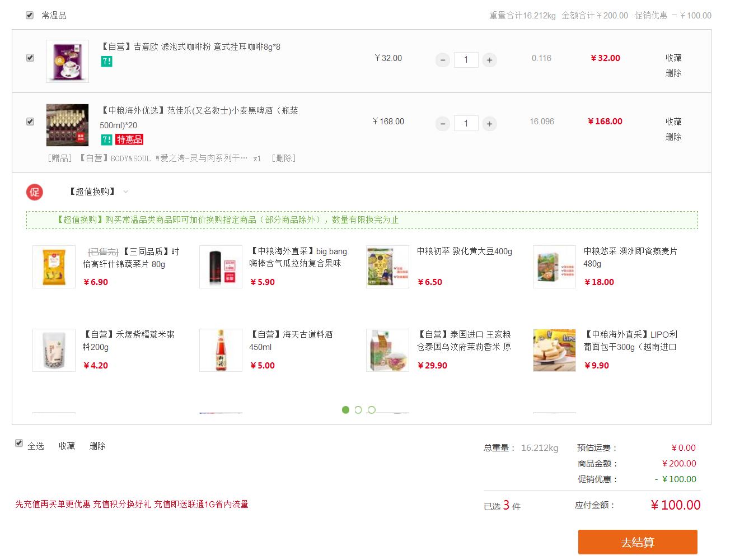Delete 范佳乐 beer from cart
Image resolution: width=735 pixels, height=560 pixels.
[x=673, y=137]
